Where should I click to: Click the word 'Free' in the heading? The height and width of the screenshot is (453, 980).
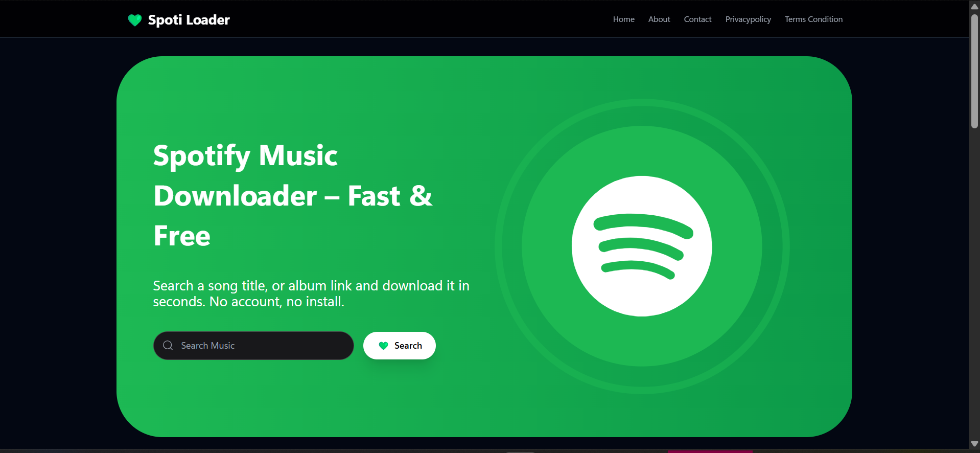pos(182,236)
